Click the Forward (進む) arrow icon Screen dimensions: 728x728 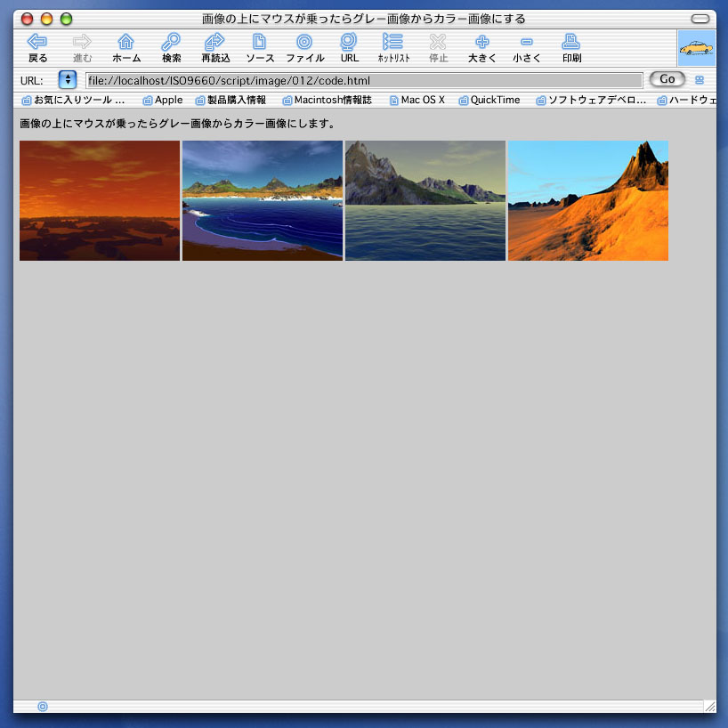82,42
